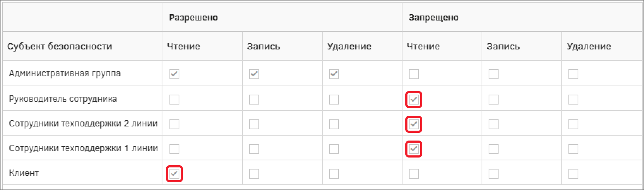This screenshot has height=190, width=644.
Task: Uncheck allowed Чтение for Клиент
Action: click(174, 174)
